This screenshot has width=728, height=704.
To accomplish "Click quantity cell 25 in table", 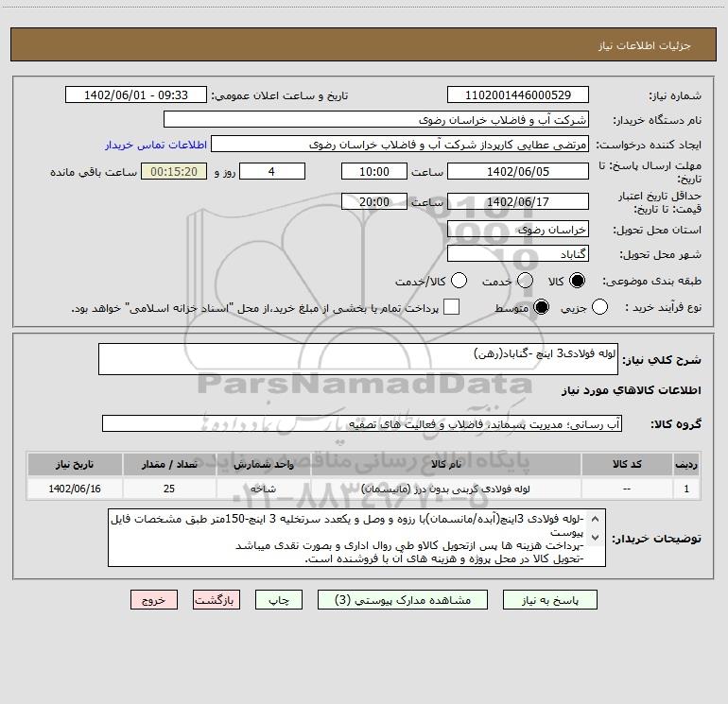I will click(x=169, y=489).
